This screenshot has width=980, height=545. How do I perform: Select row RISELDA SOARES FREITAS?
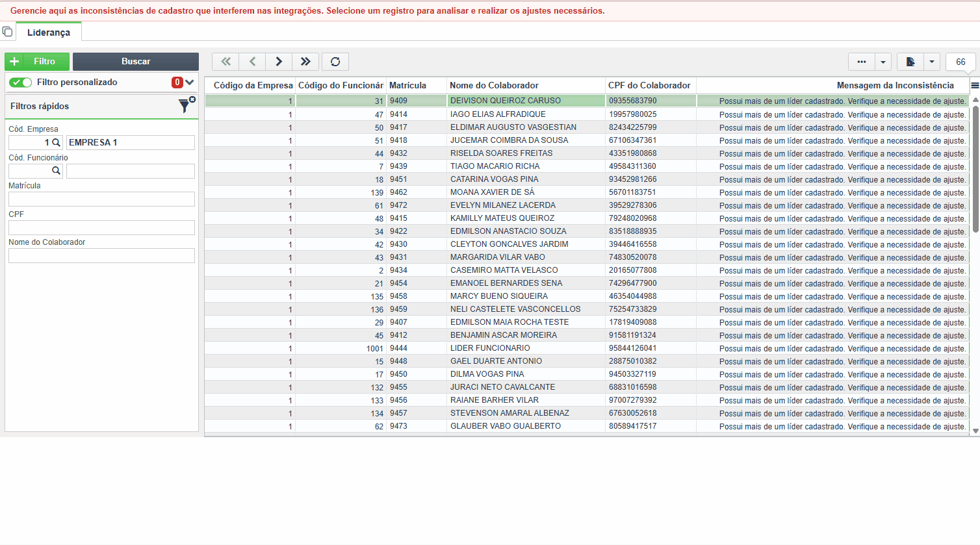587,153
